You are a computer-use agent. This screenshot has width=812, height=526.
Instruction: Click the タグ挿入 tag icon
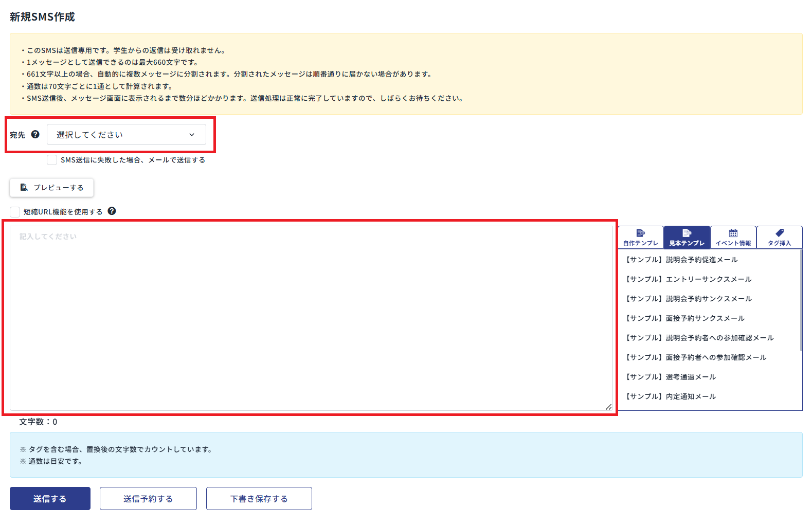[x=779, y=233]
